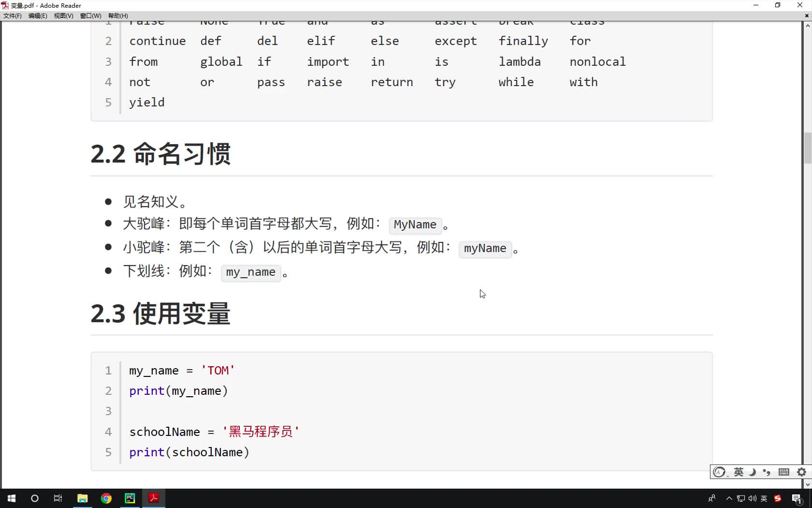The height and width of the screenshot is (508, 812).
Task: Open the 帮助(H) menu
Action: (x=118, y=16)
